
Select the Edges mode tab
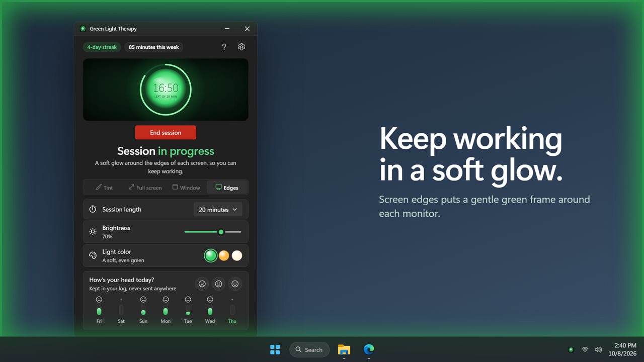[227, 188]
